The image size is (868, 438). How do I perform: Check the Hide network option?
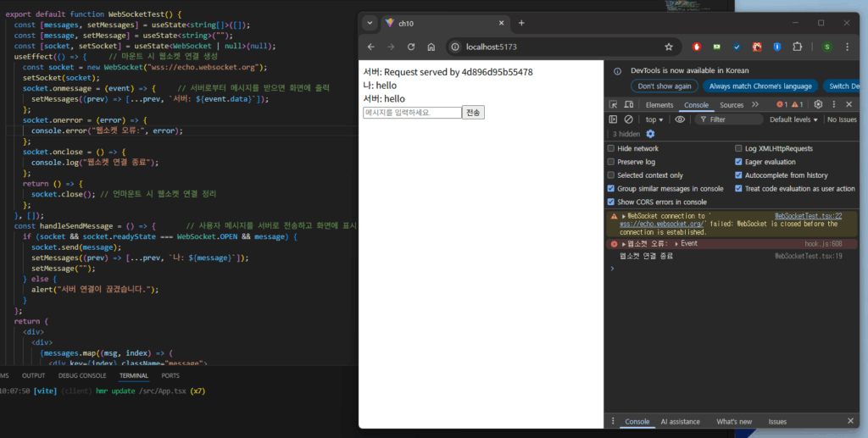pyautogui.click(x=611, y=148)
